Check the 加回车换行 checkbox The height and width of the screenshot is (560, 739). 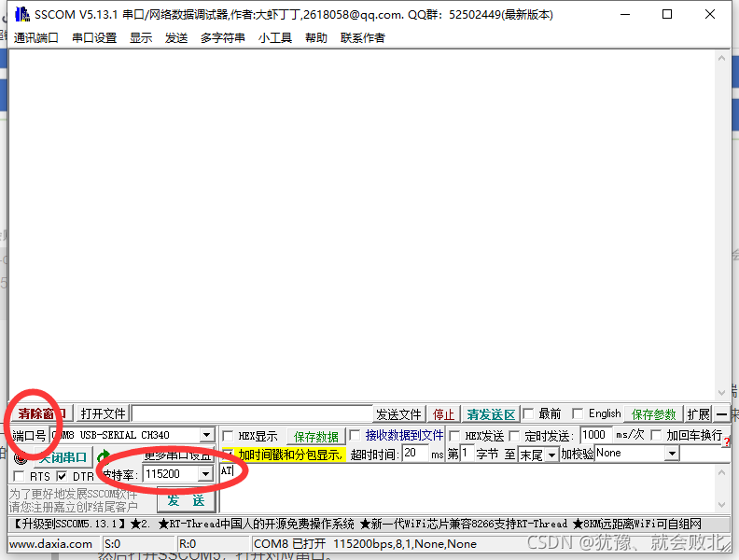coord(656,435)
